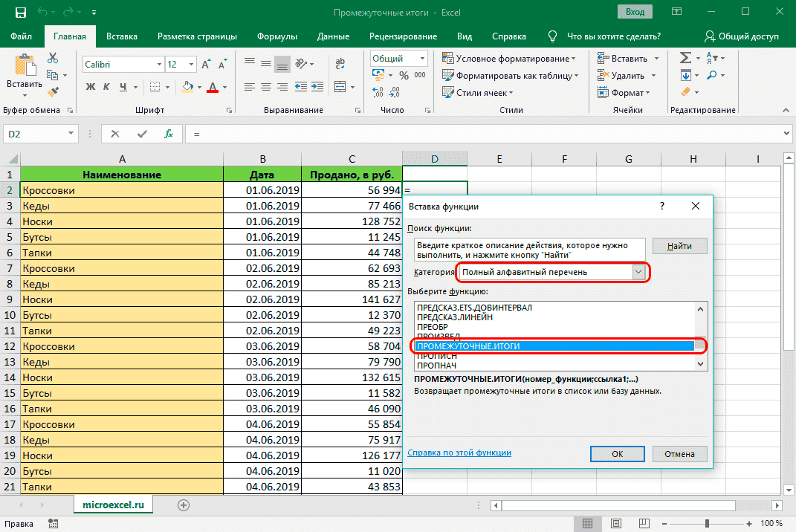This screenshot has width=796, height=532.
Task: Open the Справка по этой функции link
Action: [459, 452]
